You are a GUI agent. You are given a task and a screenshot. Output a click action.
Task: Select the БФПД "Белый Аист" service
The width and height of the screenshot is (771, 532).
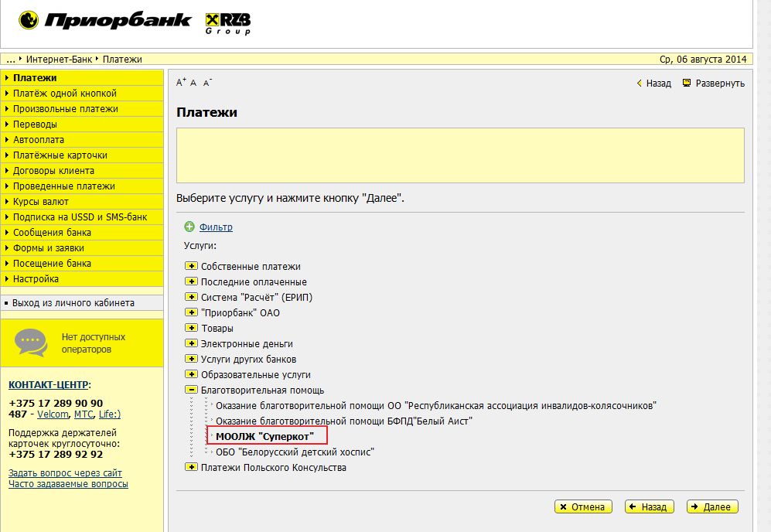[x=343, y=421]
